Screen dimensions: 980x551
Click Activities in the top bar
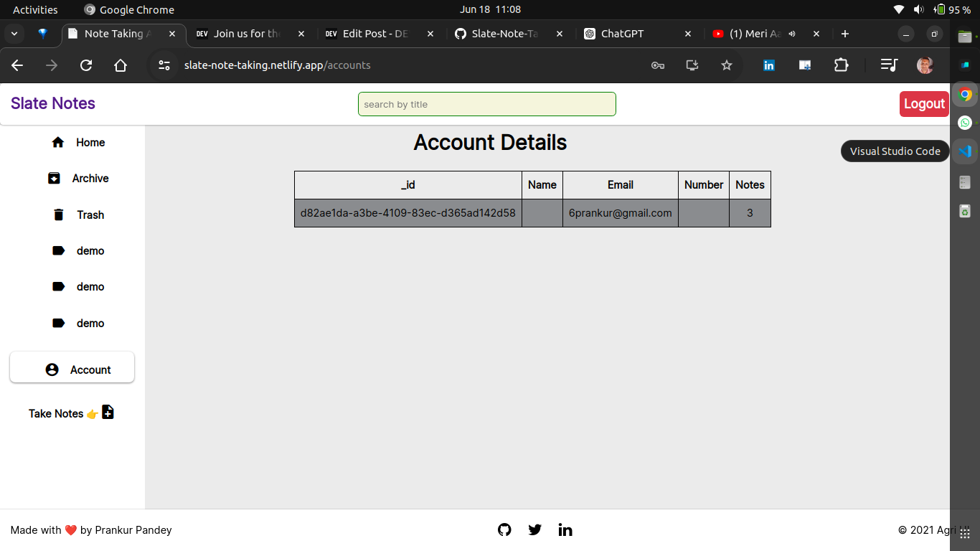click(x=35, y=10)
